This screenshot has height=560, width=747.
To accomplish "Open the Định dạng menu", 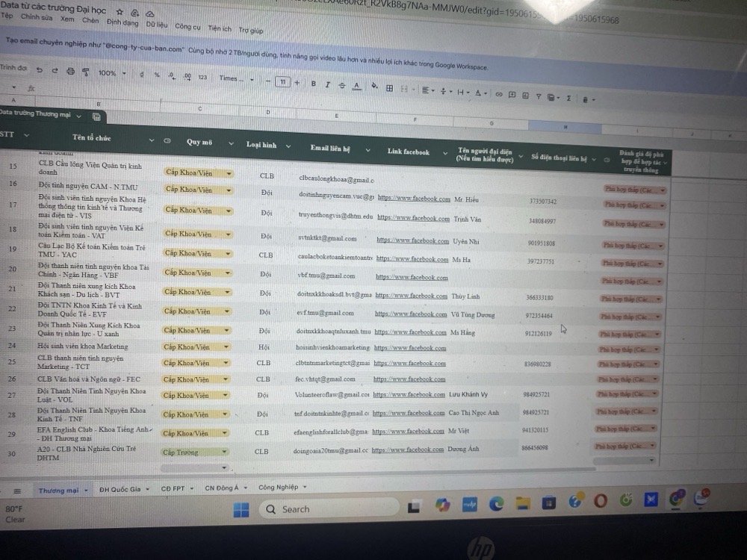I will coord(122,22).
